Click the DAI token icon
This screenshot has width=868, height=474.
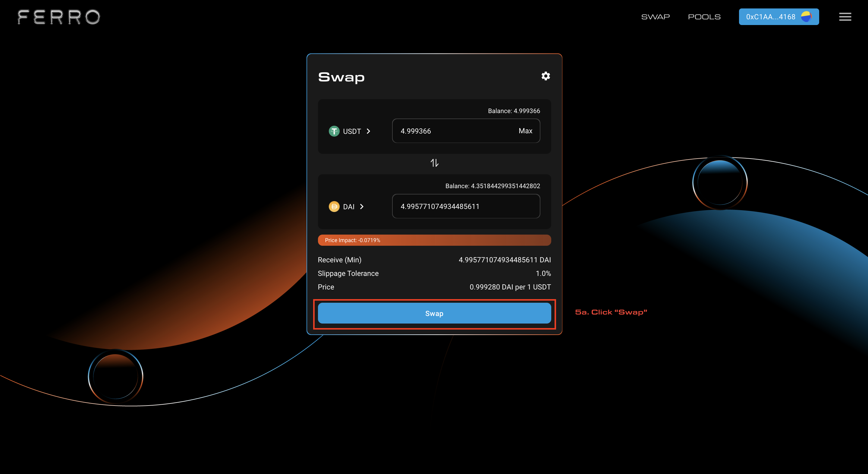(x=334, y=206)
